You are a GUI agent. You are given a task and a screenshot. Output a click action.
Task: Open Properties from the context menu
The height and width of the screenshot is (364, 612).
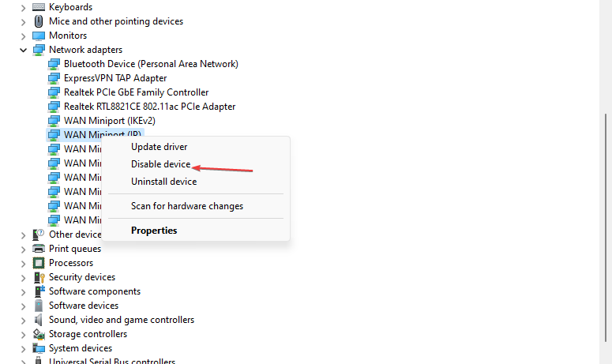coord(154,231)
